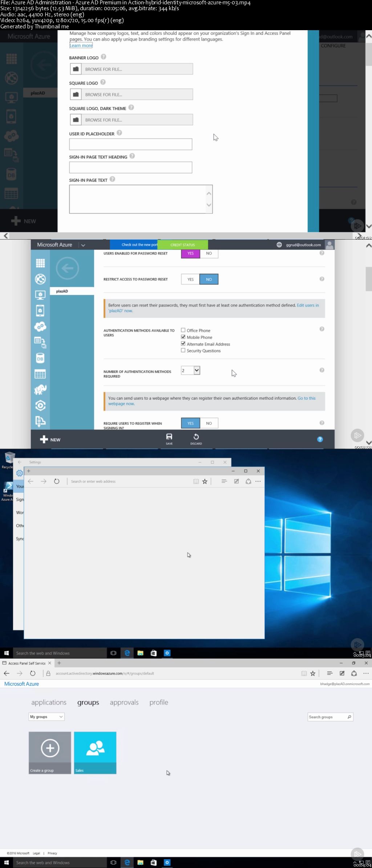Open help icon beside Restrict Access to Password Reset
Screen dimensions: 372x868
[322, 279]
